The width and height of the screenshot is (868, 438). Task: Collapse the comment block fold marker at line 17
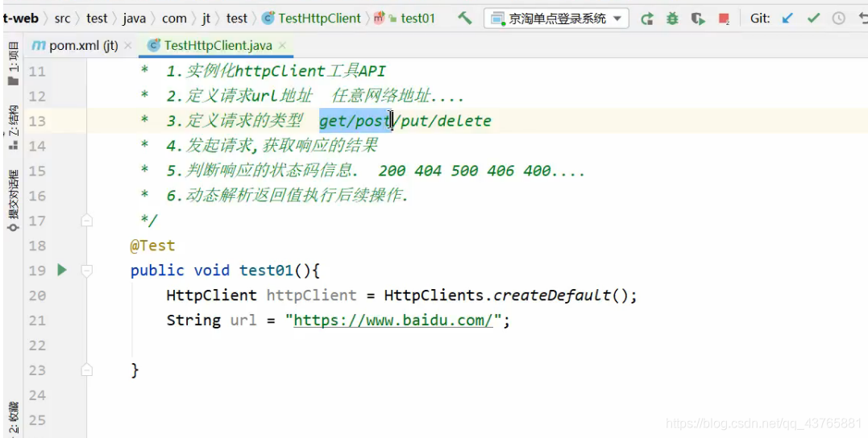87,221
